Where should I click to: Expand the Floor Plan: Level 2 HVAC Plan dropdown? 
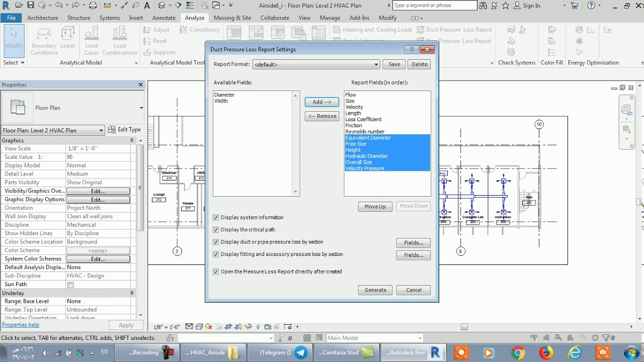pyautogui.click(x=53, y=130)
